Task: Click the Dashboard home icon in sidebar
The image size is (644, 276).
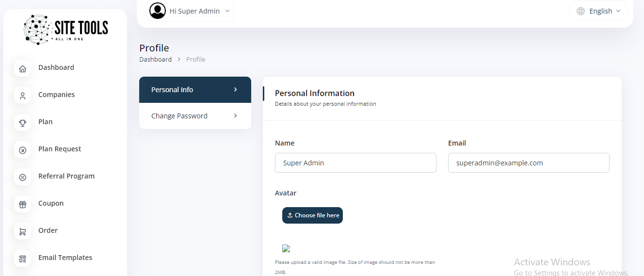Action: coord(22,69)
